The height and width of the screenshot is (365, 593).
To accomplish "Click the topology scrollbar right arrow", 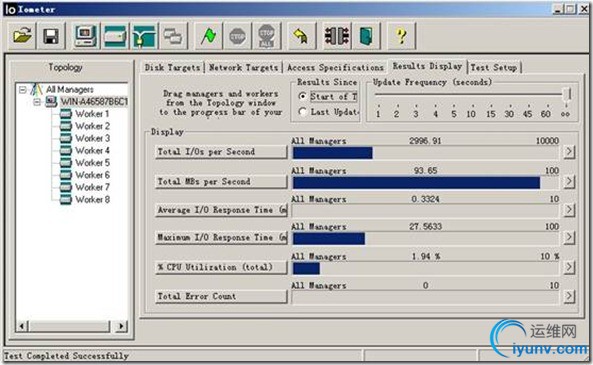I will tap(121, 326).
